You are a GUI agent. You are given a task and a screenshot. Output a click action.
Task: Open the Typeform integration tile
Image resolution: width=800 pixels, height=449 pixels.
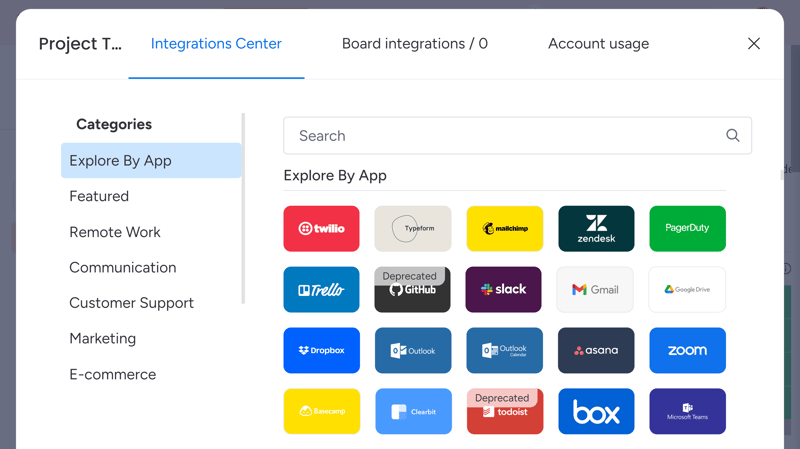[x=413, y=229]
